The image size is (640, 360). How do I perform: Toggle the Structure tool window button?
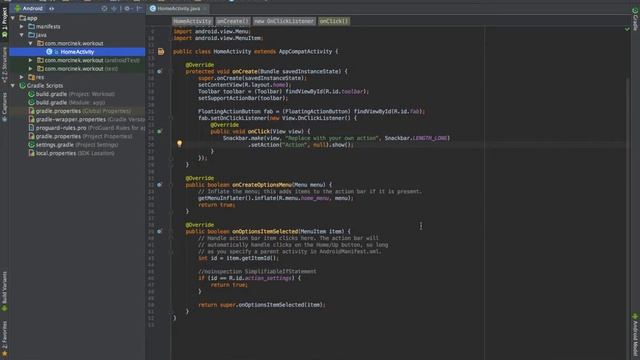(x=4, y=65)
